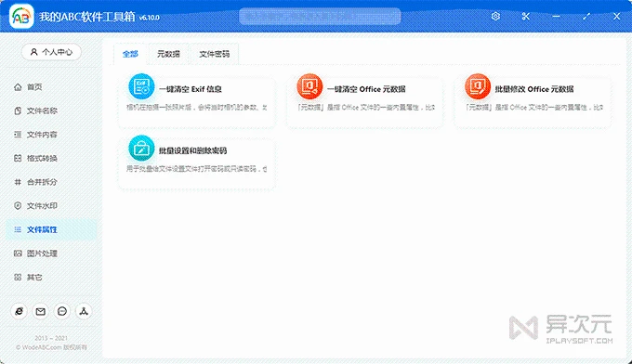
Task: Click the list icon beside 文件内容
Action: pyautogui.click(x=18, y=135)
